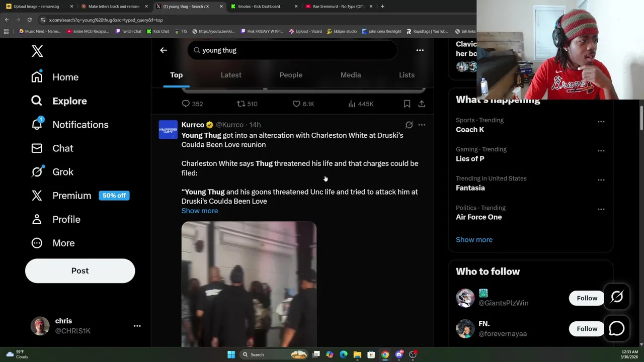644x362 pixels.
Task: Open Twitch Chat bookmark
Action: coord(128,31)
